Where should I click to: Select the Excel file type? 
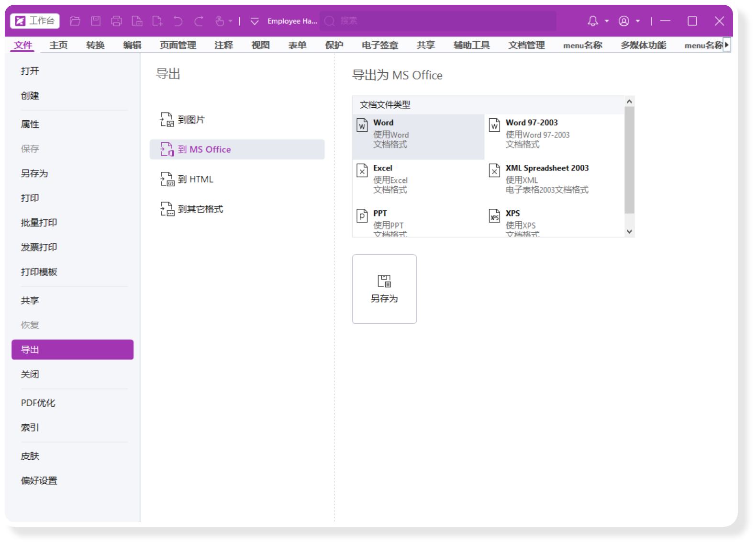419,182
